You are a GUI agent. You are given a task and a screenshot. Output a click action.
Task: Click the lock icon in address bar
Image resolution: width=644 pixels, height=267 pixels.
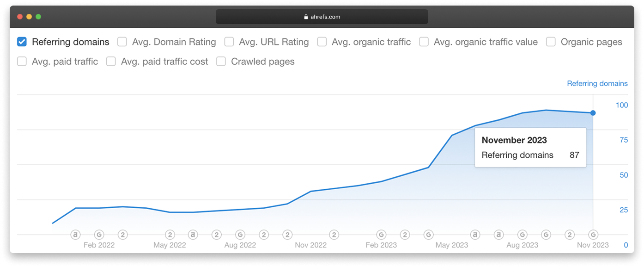tap(306, 17)
